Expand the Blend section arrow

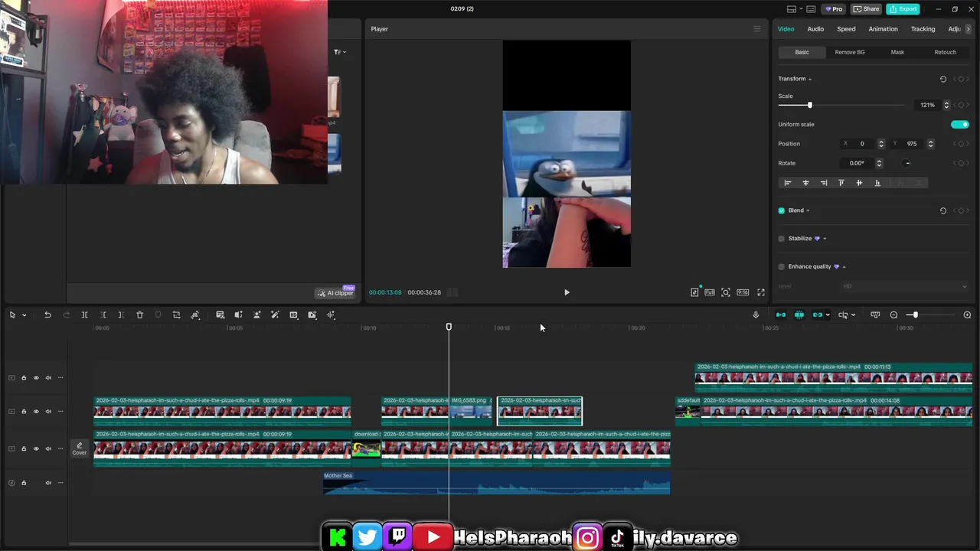pos(808,210)
